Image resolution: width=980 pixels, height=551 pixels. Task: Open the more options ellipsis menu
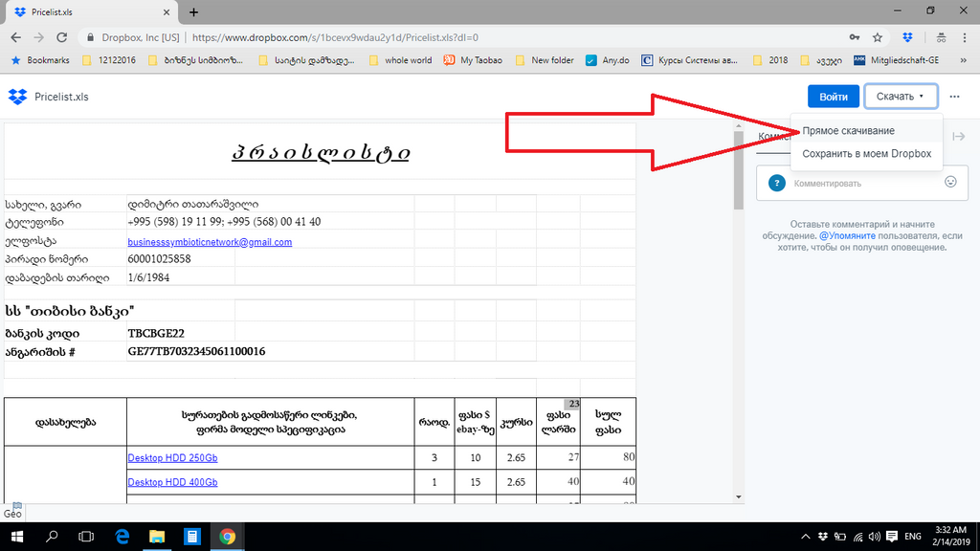[954, 97]
